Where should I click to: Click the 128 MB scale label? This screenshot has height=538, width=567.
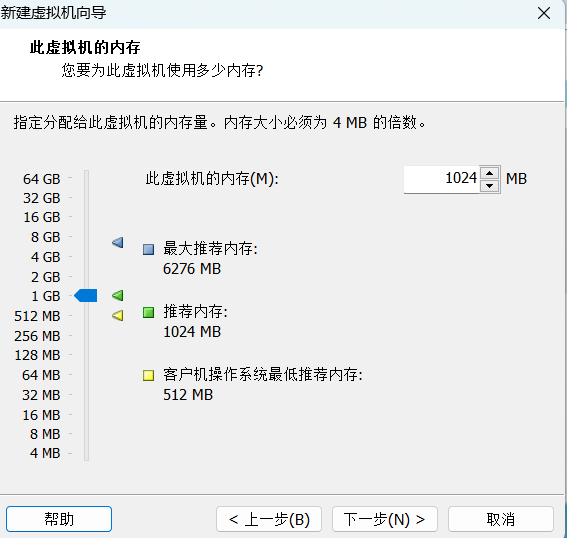click(x=37, y=355)
